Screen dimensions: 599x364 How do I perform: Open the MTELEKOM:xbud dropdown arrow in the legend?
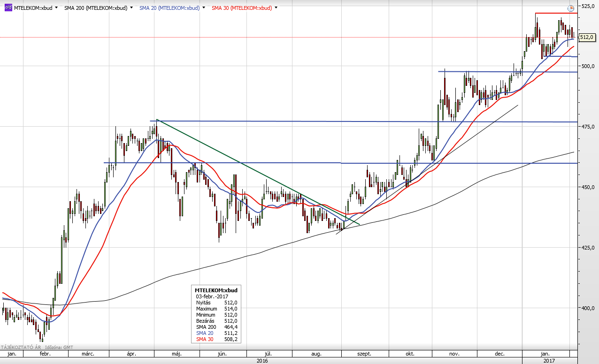pos(57,8)
